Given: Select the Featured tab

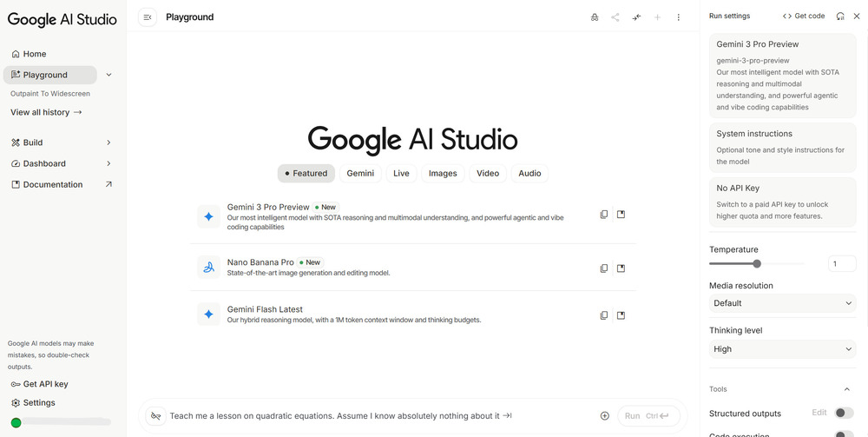Looking at the screenshot, I should [x=306, y=174].
